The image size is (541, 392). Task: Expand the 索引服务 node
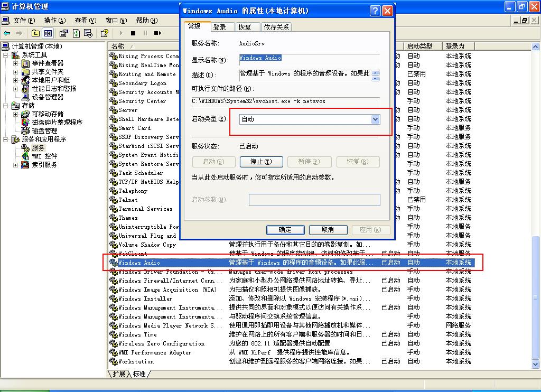point(15,165)
